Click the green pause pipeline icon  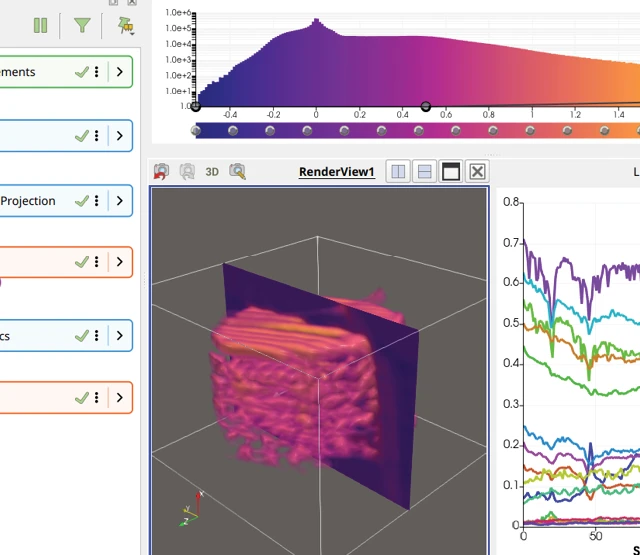40,26
